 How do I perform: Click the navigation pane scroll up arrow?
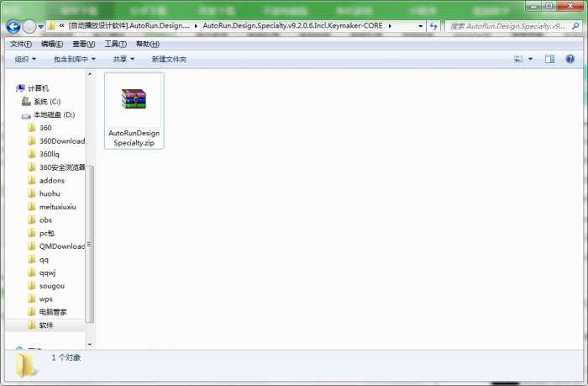tap(90, 74)
